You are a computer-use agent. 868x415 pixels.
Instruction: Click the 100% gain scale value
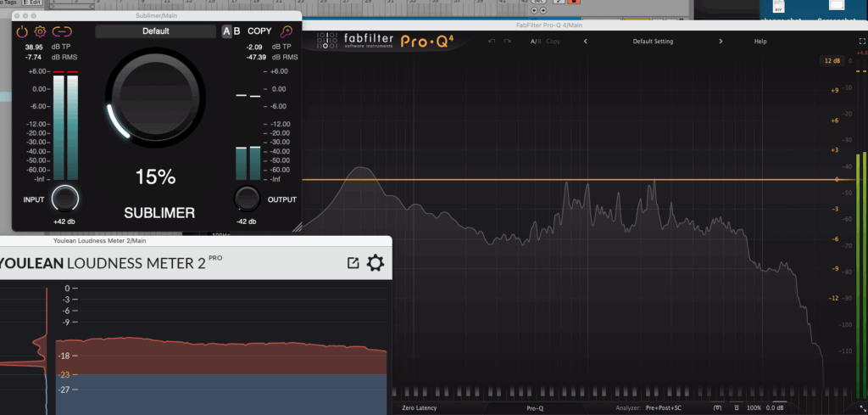pos(754,408)
